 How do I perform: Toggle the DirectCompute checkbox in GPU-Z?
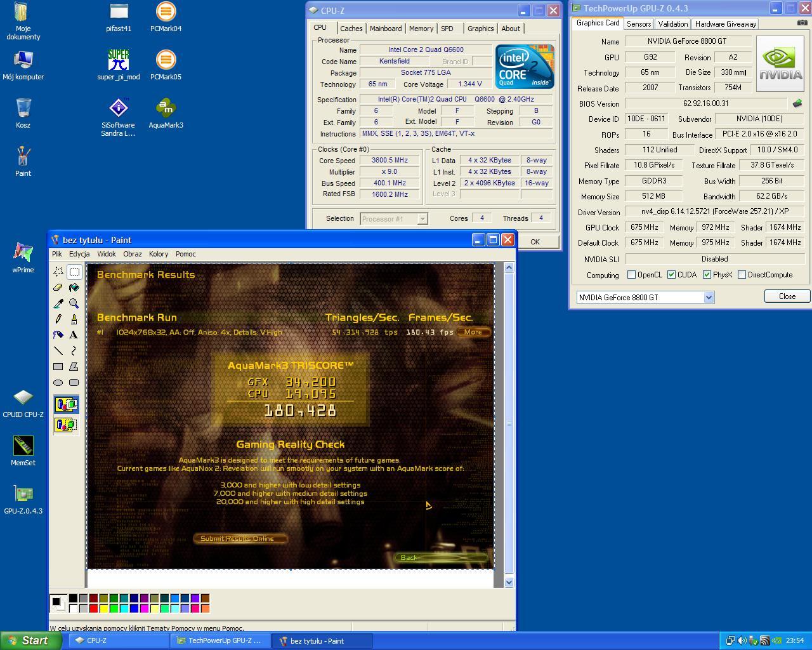(x=742, y=275)
